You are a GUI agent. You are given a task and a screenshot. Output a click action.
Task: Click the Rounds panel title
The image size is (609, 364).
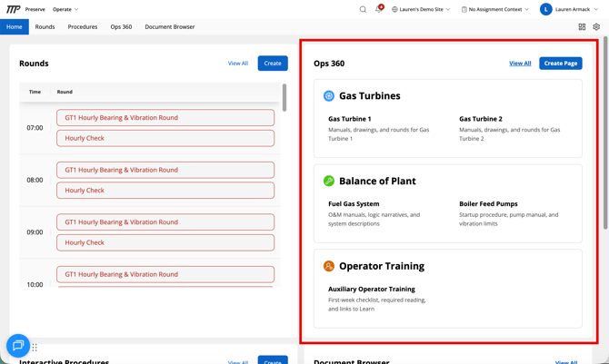pyautogui.click(x=34, y=64)
